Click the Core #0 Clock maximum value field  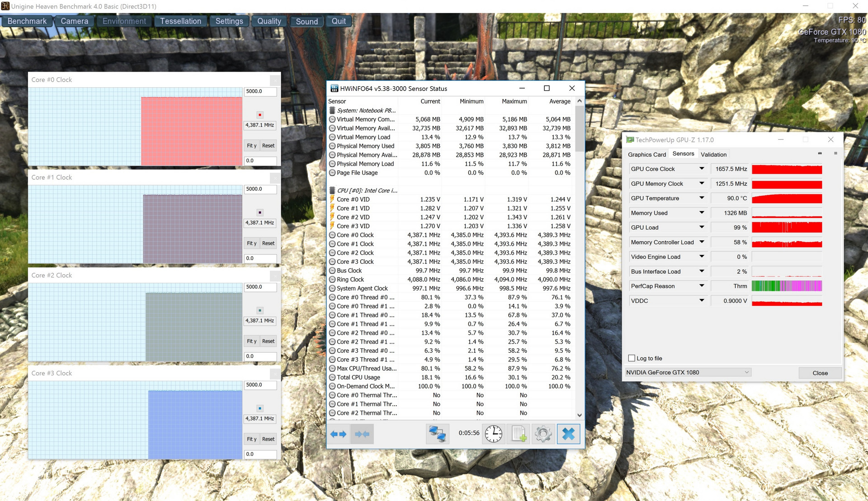(x=260, y=91)
